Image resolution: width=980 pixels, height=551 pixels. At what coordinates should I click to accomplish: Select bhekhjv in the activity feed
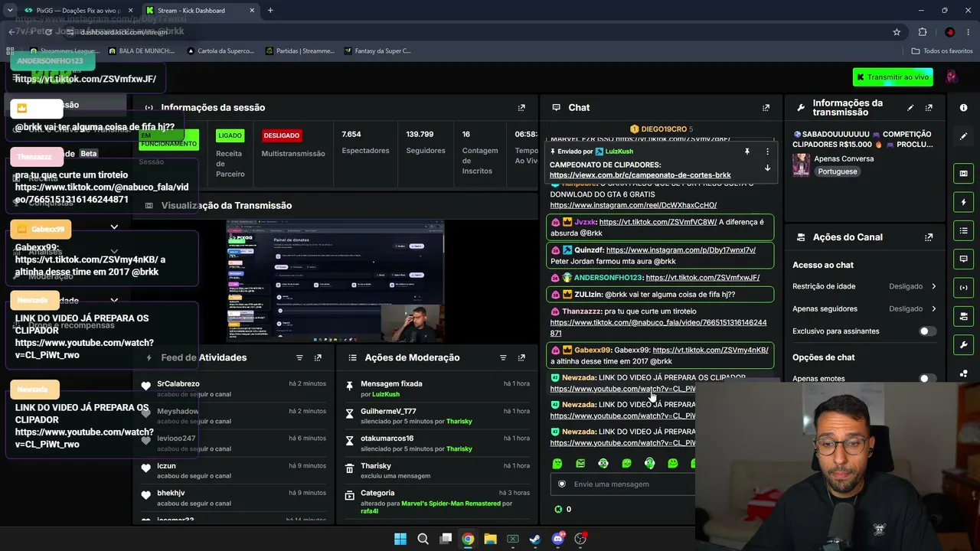[171, 494]
